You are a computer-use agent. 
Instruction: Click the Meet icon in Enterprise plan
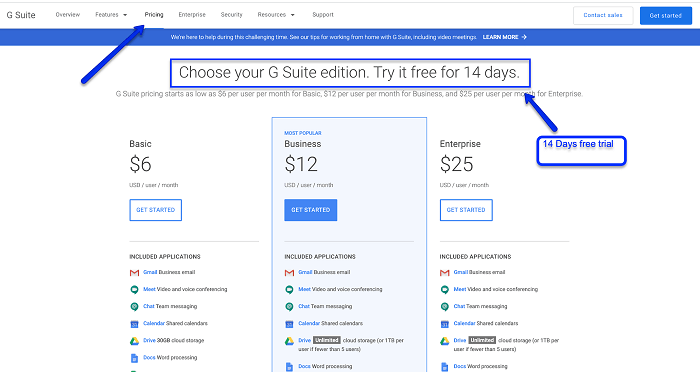tap(445, 289)
